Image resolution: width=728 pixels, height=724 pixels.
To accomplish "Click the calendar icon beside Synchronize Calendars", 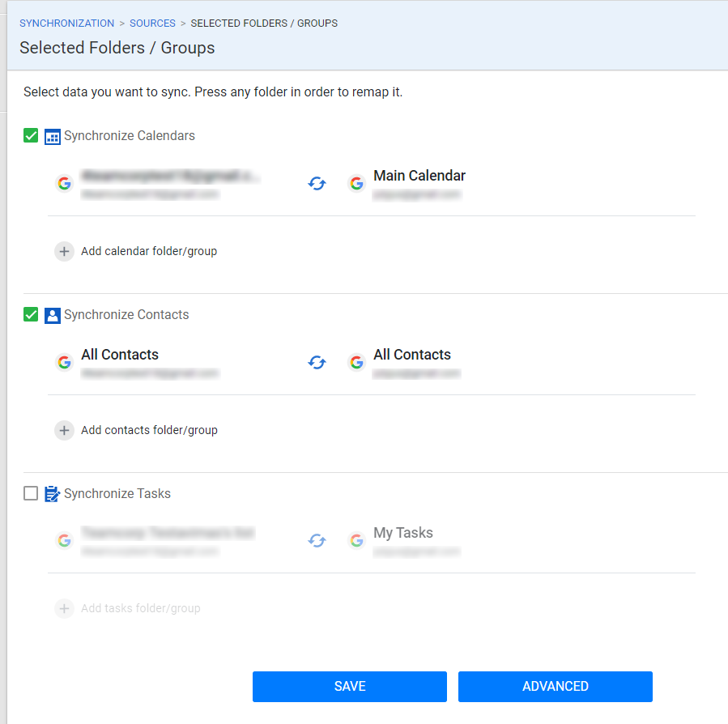I will [x=53, y=137].
